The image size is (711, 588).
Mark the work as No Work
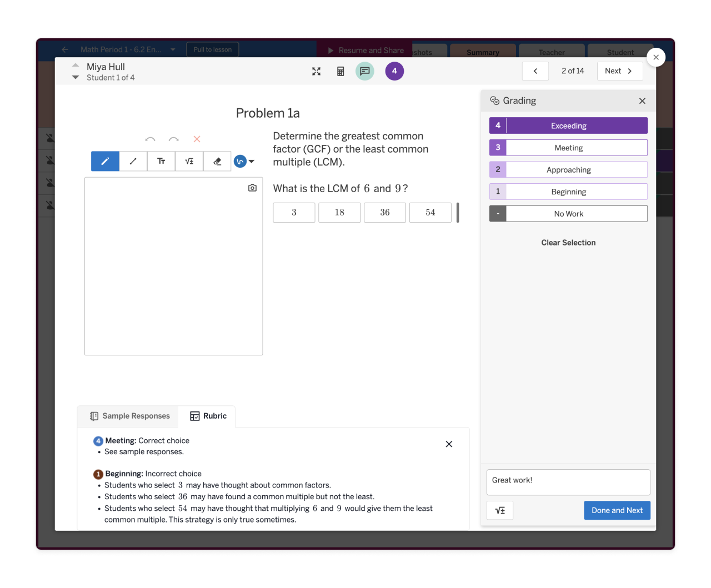[568, 213]
